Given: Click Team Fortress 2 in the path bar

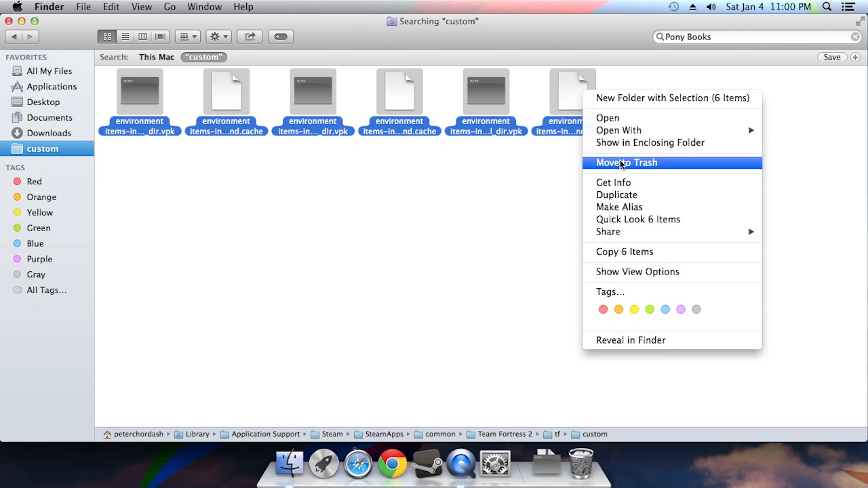Looking at the screenshot, I should pyautogui.click(x=499, y=434).
